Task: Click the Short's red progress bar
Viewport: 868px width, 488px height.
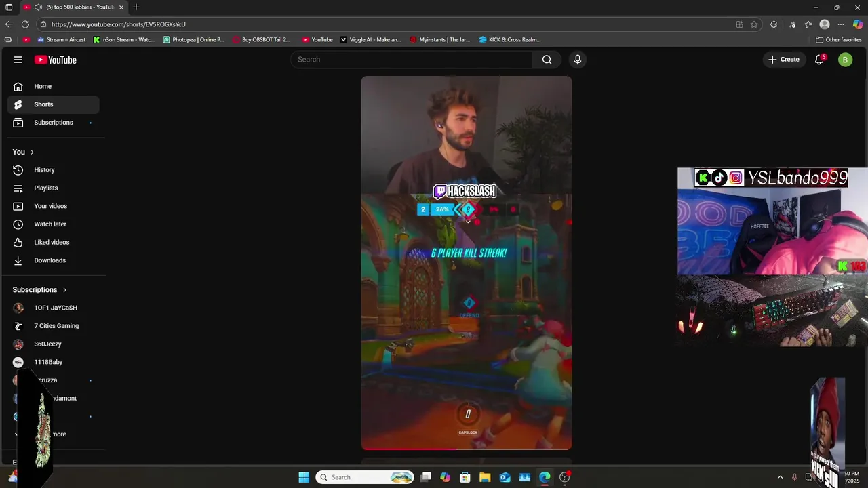Action: tap(467, 448)
